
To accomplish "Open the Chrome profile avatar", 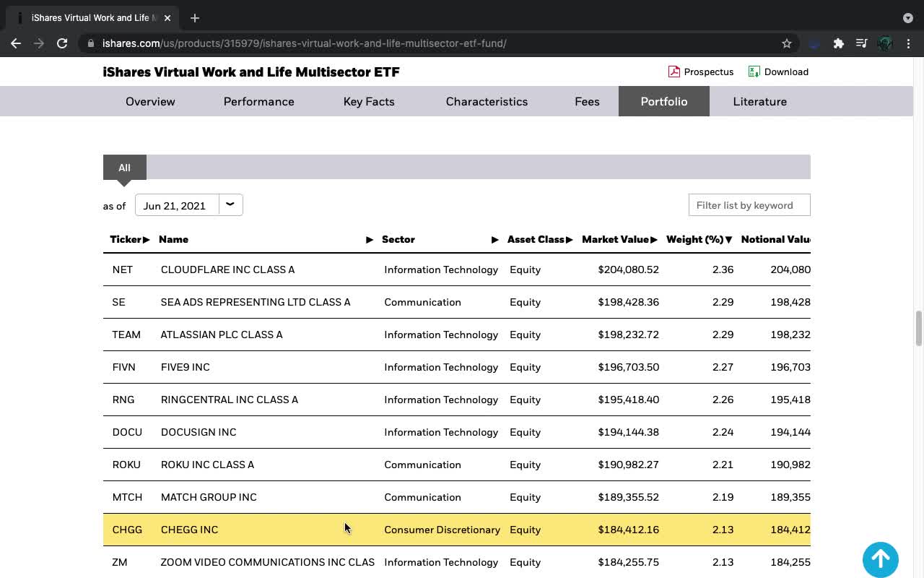I will tap(885, 43).
